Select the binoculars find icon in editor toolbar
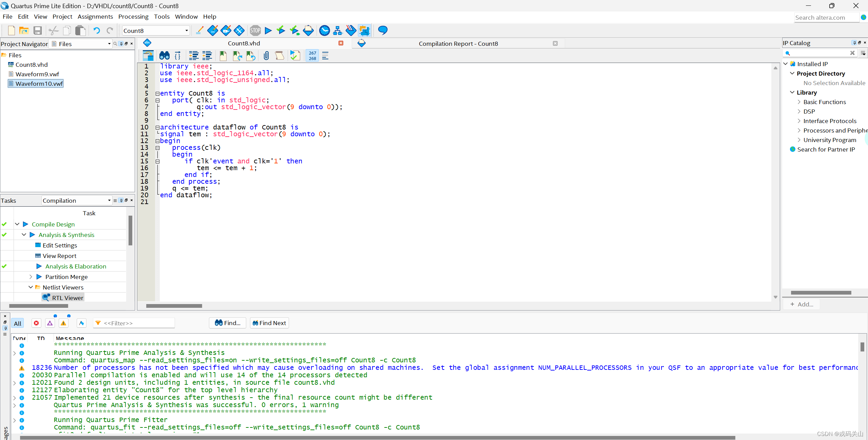The width and height of the screenshot is (868, 440). 164,55
